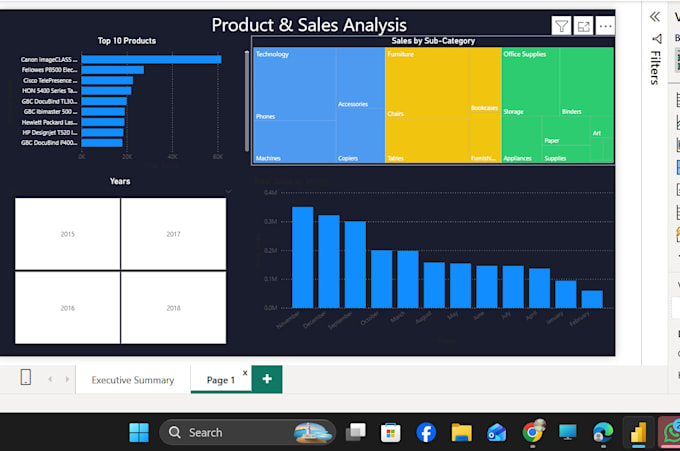The width and height of the screenshot is (680, 451).
Task: Click the Filters funnel icon in pane
Action: point(657,39)
